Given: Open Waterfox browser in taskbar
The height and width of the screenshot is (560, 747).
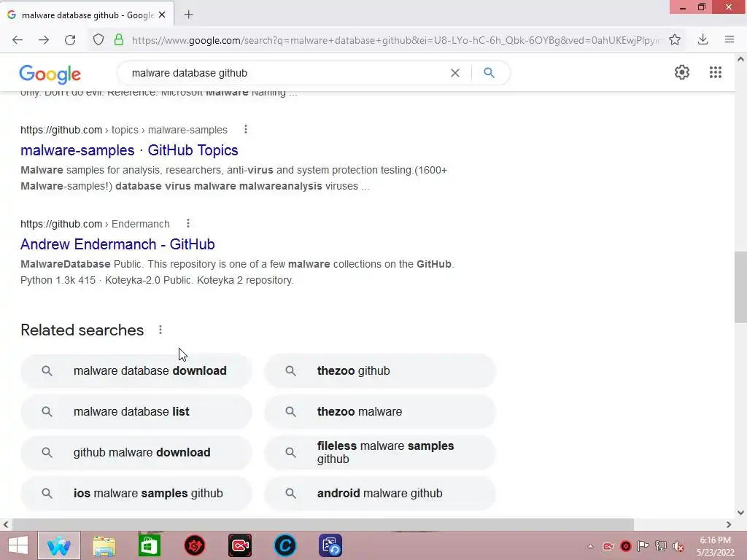Looking at the screenshot, I should pyautogui.click(x=59, y=545).
